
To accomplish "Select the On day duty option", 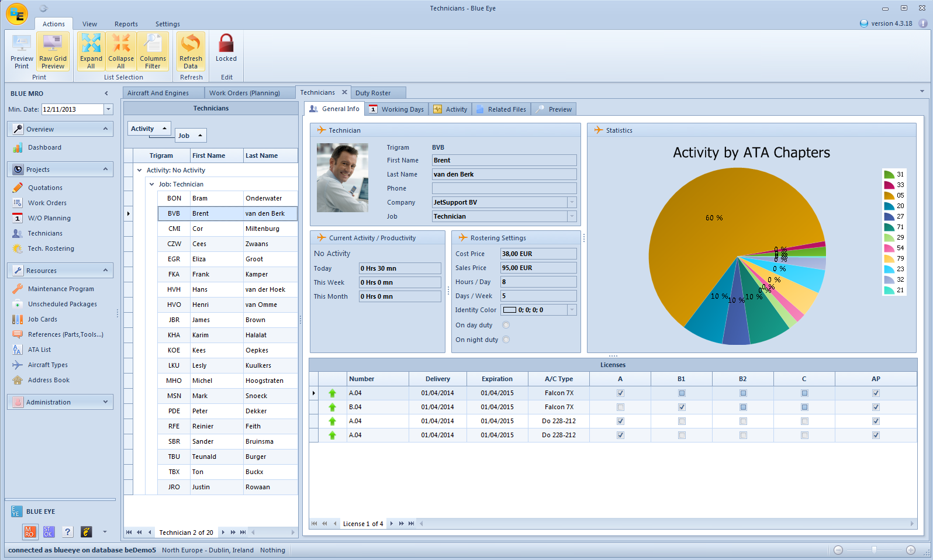I will [x=506, y=325].
